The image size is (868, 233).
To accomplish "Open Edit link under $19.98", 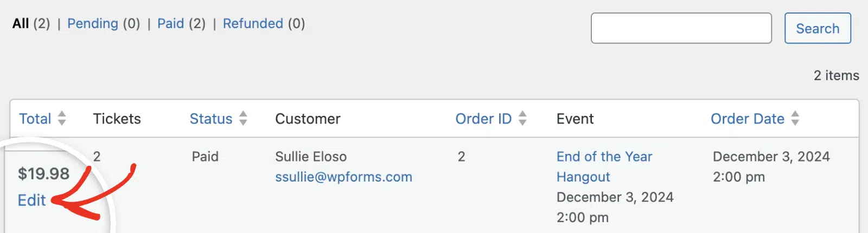I will coord(31,200).
